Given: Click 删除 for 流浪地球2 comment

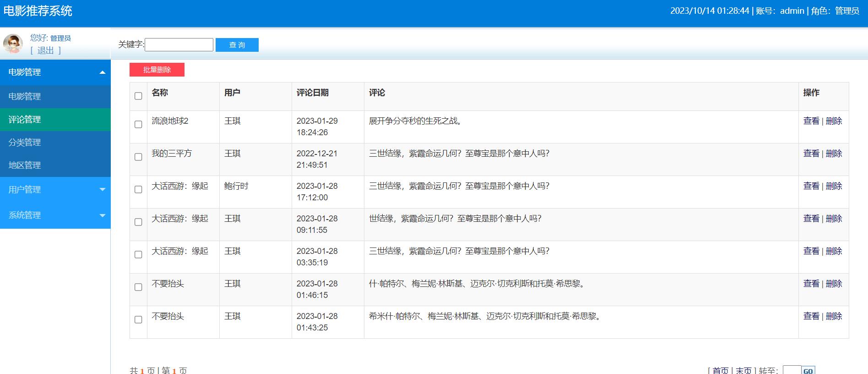Looking at the screenshot, I should (x=834, y=121).
